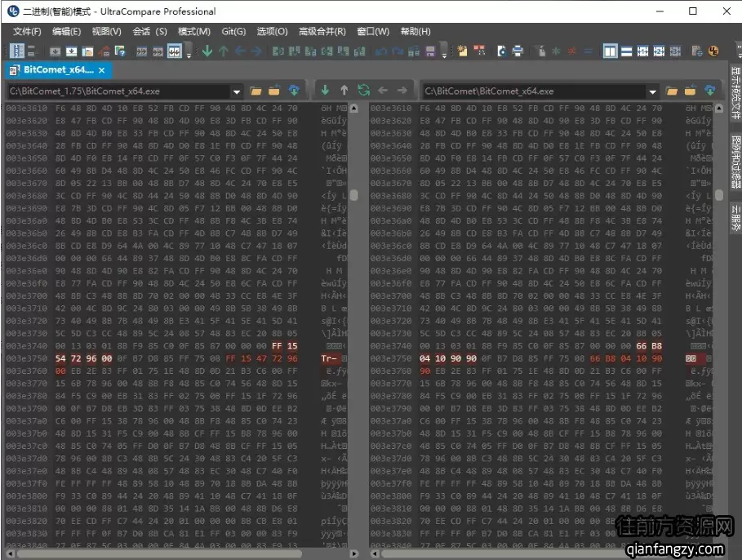Show pane 2 only layout icon

[x=659, y=51]
